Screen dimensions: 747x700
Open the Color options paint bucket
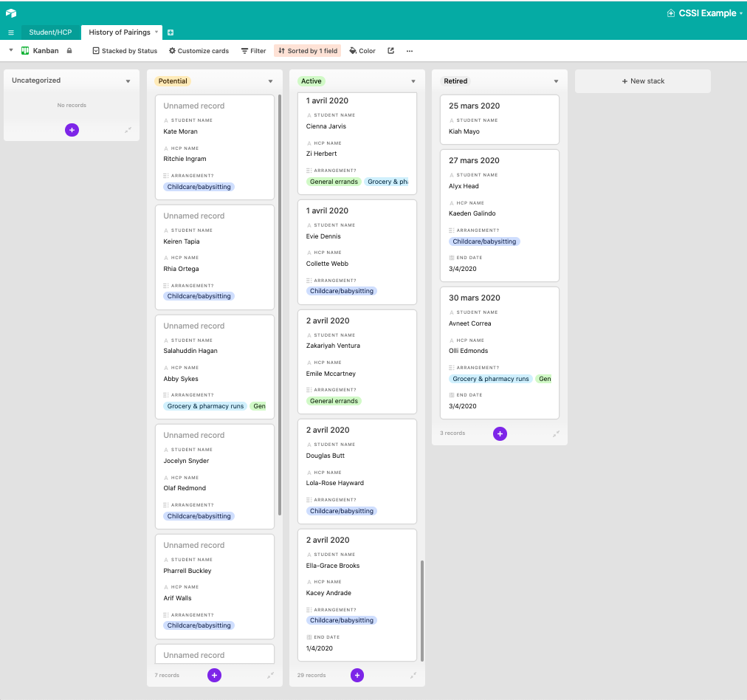tap(362, 51)
